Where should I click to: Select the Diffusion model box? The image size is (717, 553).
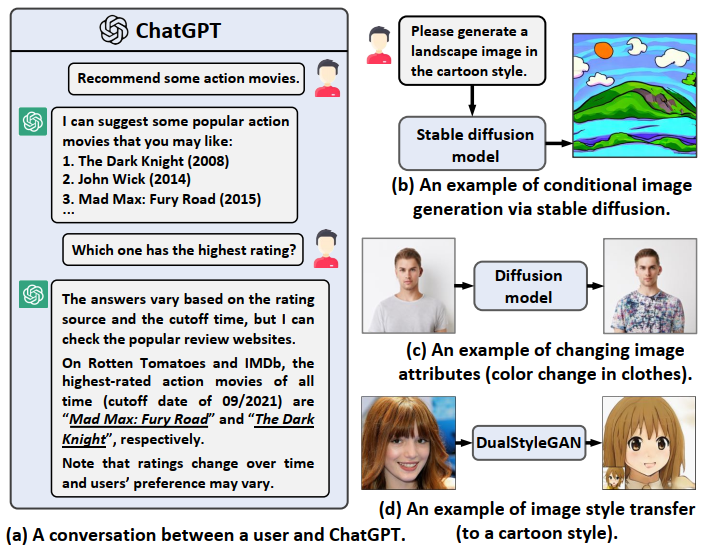(530, 286)
